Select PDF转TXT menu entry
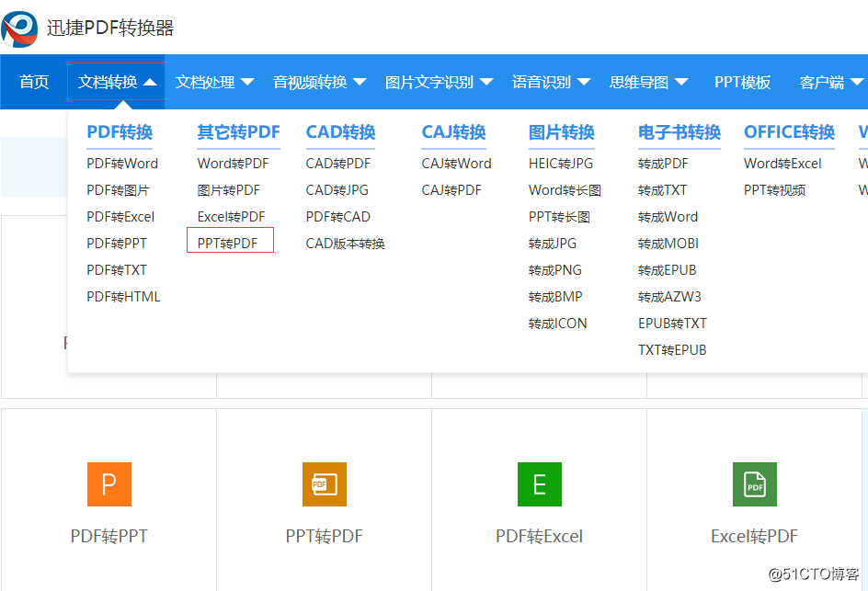 (x=117, y=269)
